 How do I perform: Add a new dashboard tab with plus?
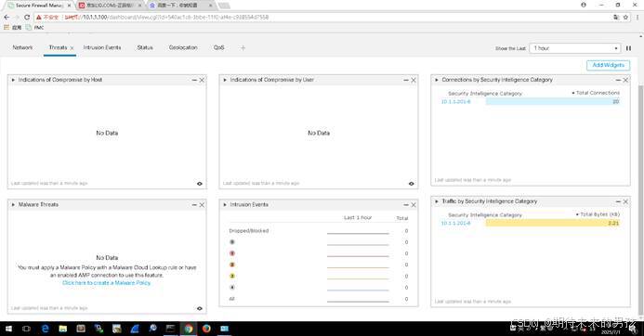click(x=243, y=48)
